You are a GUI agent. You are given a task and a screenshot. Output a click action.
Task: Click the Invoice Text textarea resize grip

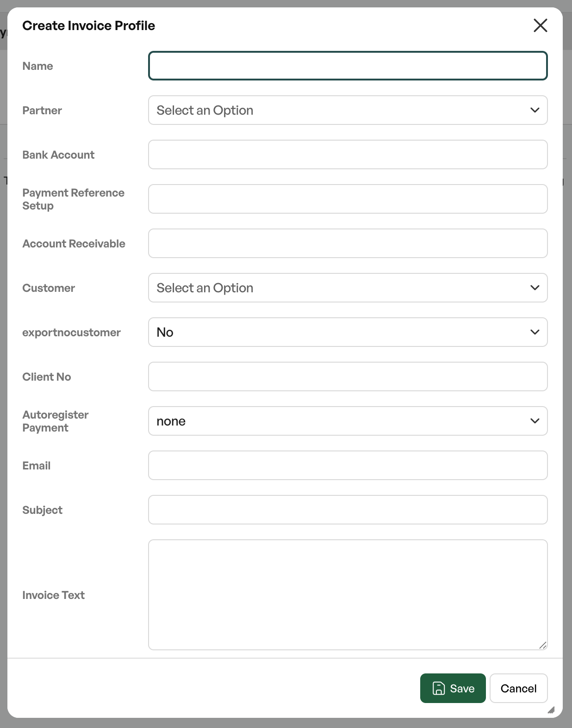tap(543, 645)
